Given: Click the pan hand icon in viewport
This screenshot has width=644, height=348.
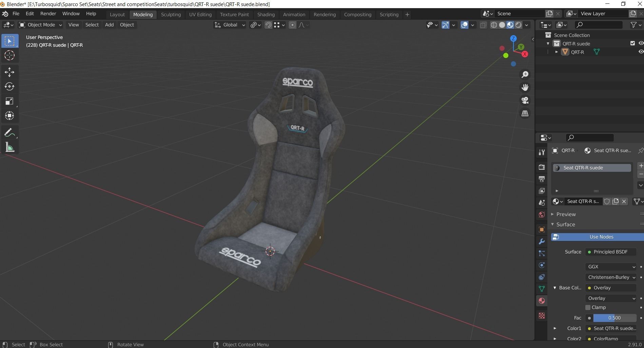Looking at the screenshot, I should tap(525, 87).
